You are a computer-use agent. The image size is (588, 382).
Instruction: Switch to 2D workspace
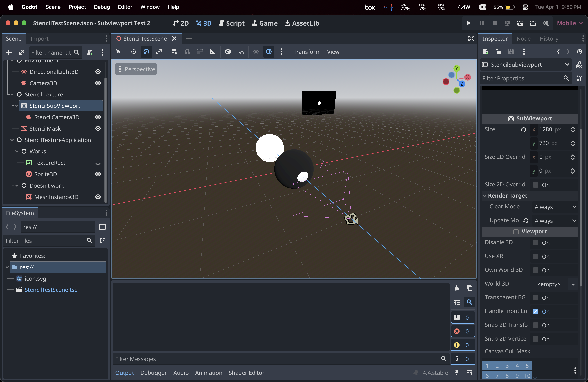click(181, 23)
